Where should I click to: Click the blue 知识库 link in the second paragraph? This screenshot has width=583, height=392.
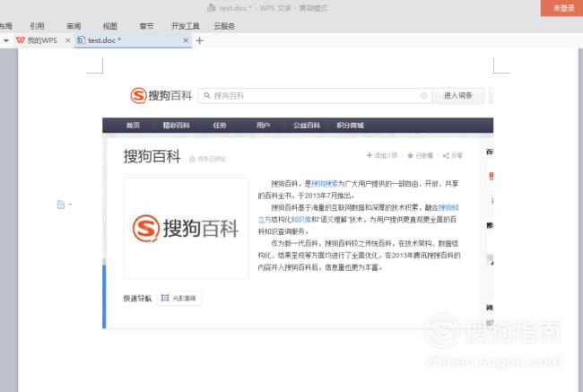[300, 220]
